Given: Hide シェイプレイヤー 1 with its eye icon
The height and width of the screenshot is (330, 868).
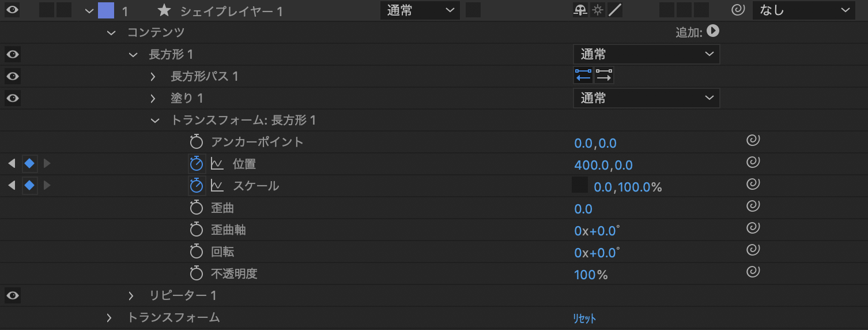Looking at the screenshot, I should coord(12,10).
